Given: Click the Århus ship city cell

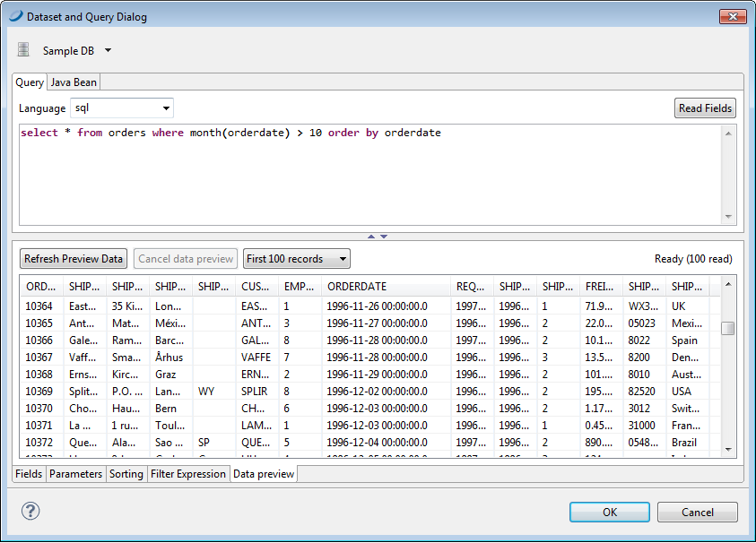Looking at the screenshot, I should [169, 357].
